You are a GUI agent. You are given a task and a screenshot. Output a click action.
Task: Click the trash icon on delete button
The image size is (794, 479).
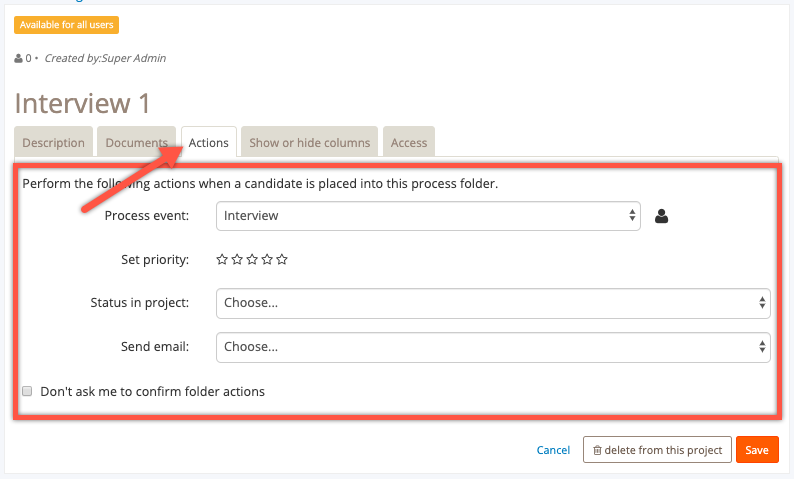[598, 450]
